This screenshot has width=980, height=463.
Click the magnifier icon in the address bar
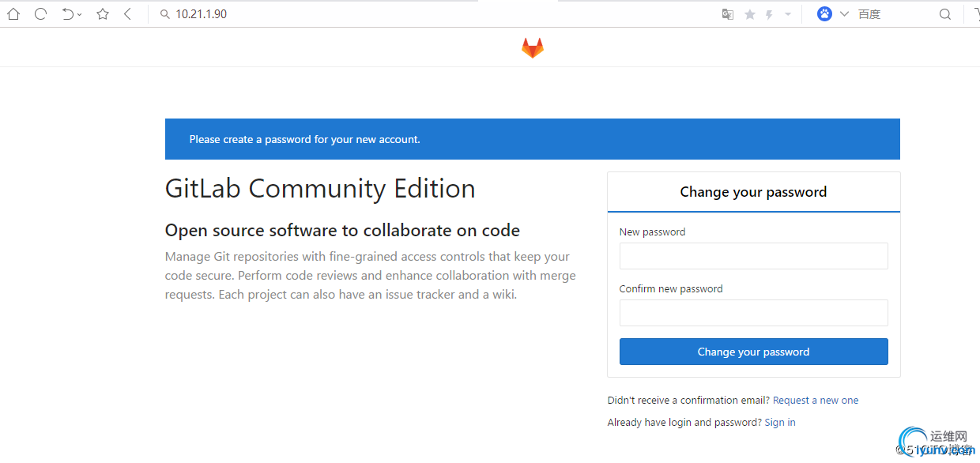click(165, 14)
